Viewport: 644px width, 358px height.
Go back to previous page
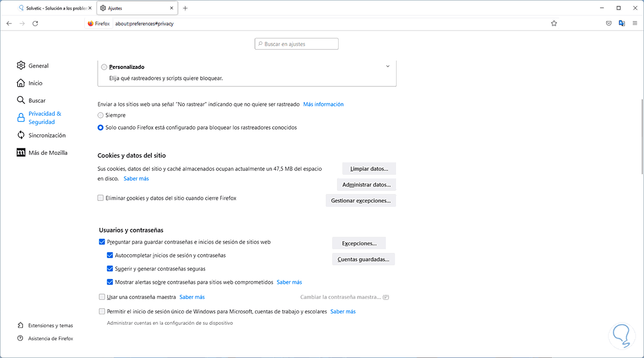[x=10, y=24]
